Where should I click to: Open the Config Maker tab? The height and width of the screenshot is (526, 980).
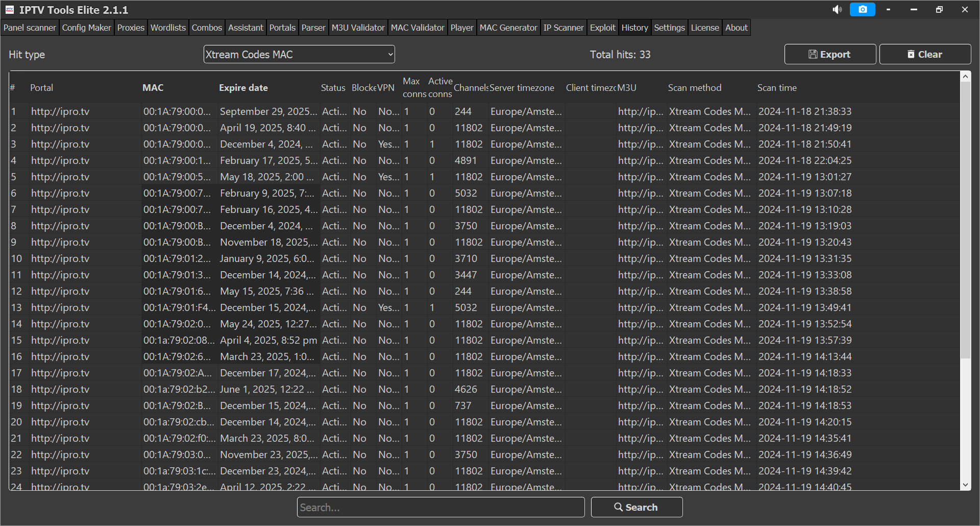click(x=86, y=28)
